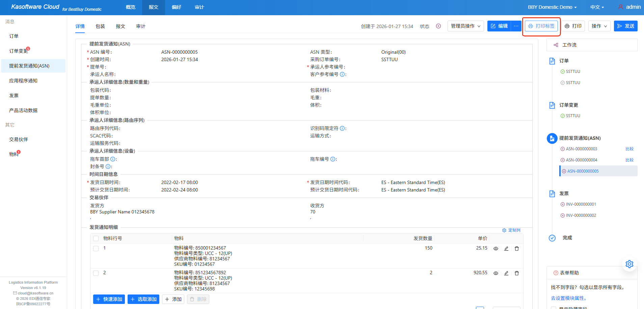
Task: Open the 操作 dropdown menu
Action: [x=599, y=26]
